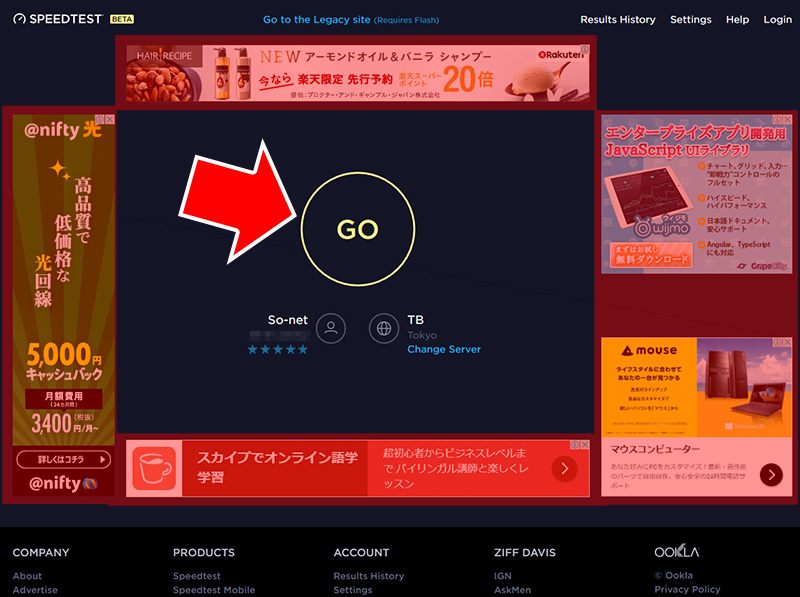800x597 pixels.
Task: Click the globe icon next to TB server
Action: coord(384,327)
